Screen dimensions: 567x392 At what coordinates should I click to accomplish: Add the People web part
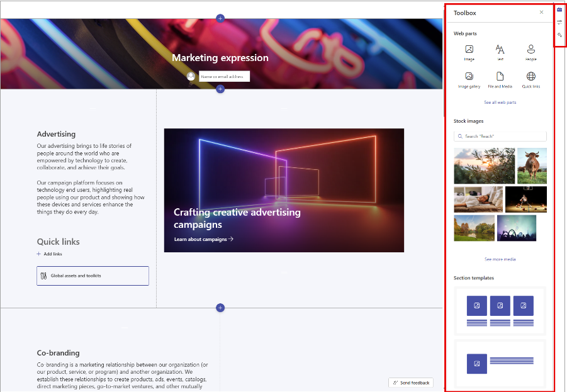coord(531,52)
